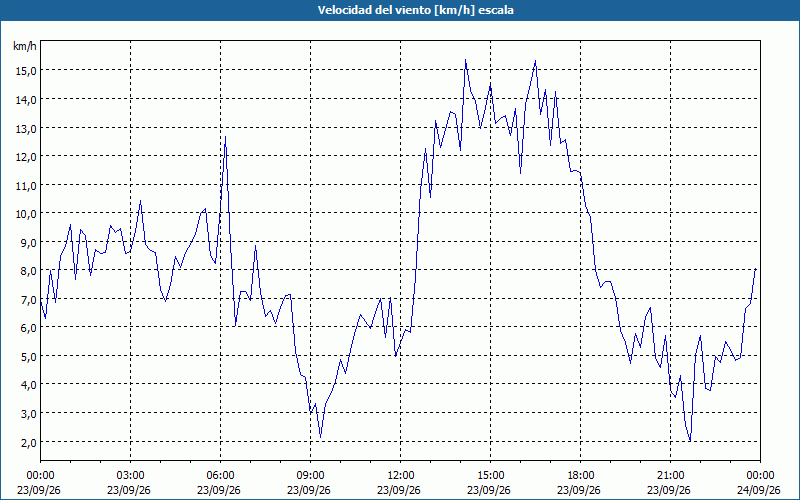
Task: Click the '03:00' time axis label
Action: [130, 476]
